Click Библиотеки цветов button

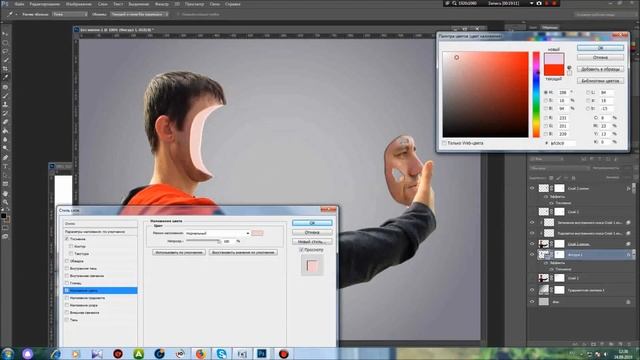[x=600, y=81]
